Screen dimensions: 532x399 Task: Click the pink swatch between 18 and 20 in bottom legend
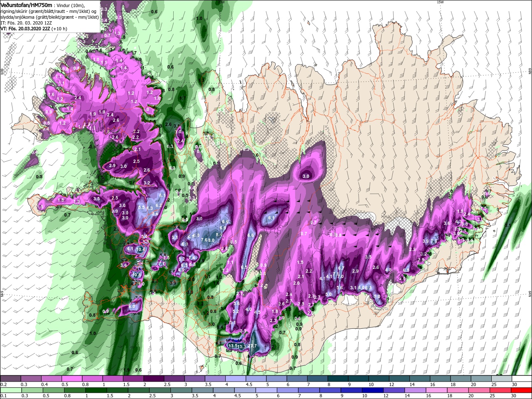pos(458,390)
